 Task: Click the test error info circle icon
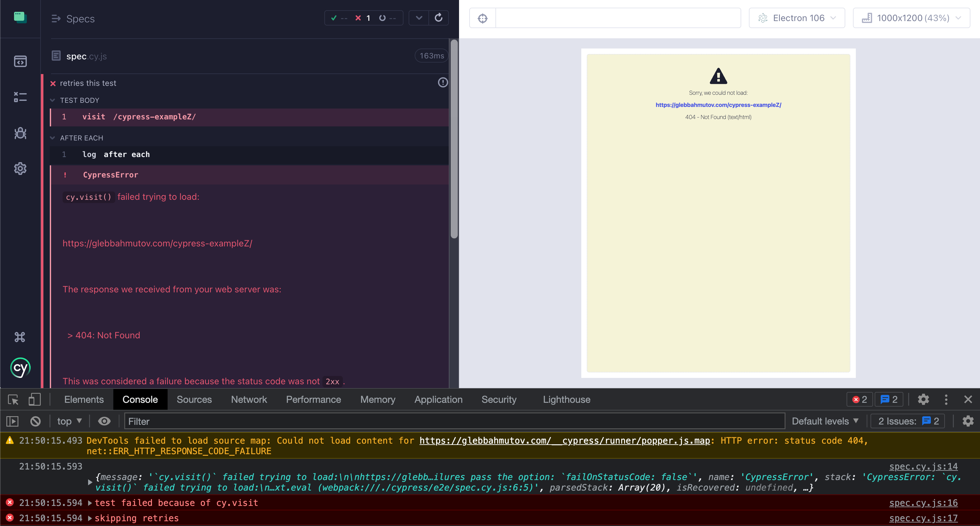pyautogui.click(x=443, y=83)
